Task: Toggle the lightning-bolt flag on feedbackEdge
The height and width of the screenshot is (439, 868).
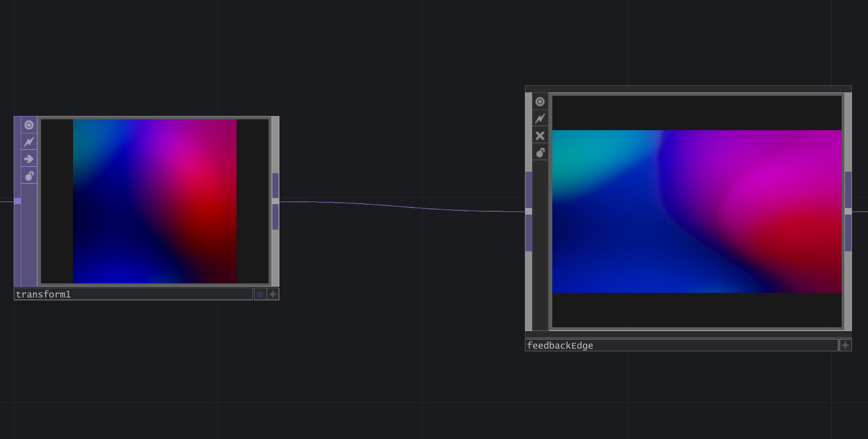Action: click(x=540, y=118)
